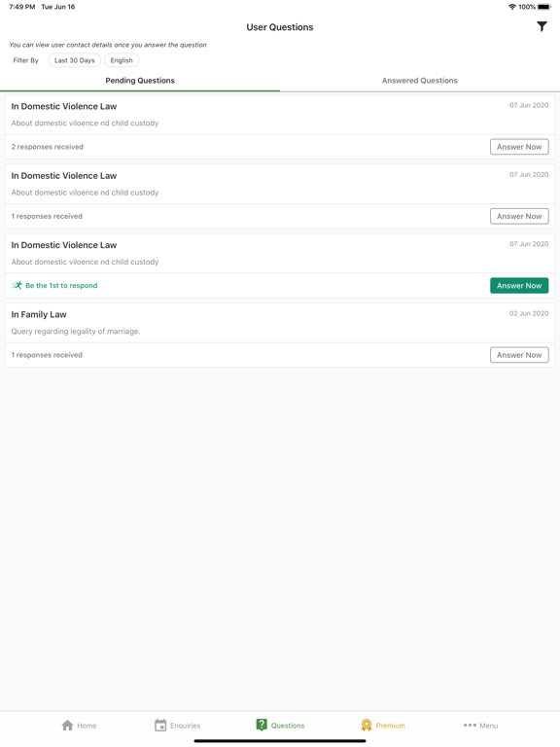Open first Domestic Violence Law question title
The image size is (560, 747).
click(64, 106)
